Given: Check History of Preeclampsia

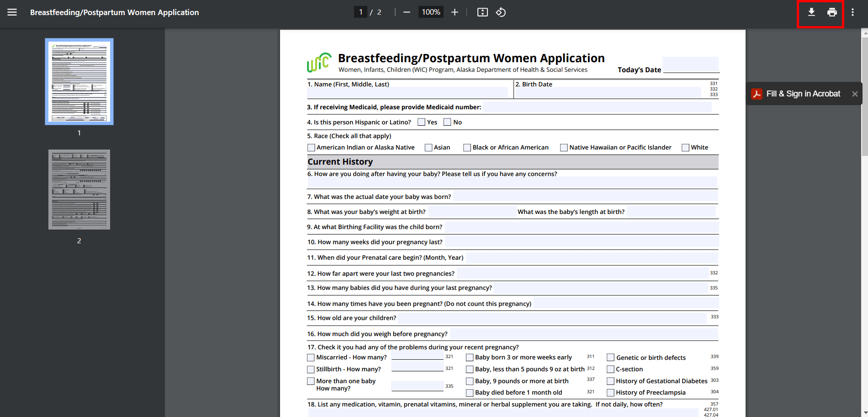Looking at the screenshot, I should coord(610,393).
